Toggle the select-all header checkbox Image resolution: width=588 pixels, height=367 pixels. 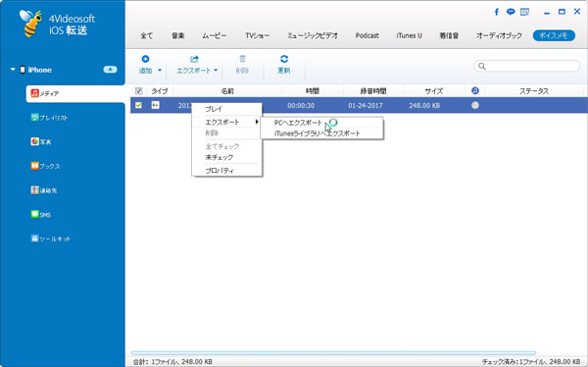139,91
